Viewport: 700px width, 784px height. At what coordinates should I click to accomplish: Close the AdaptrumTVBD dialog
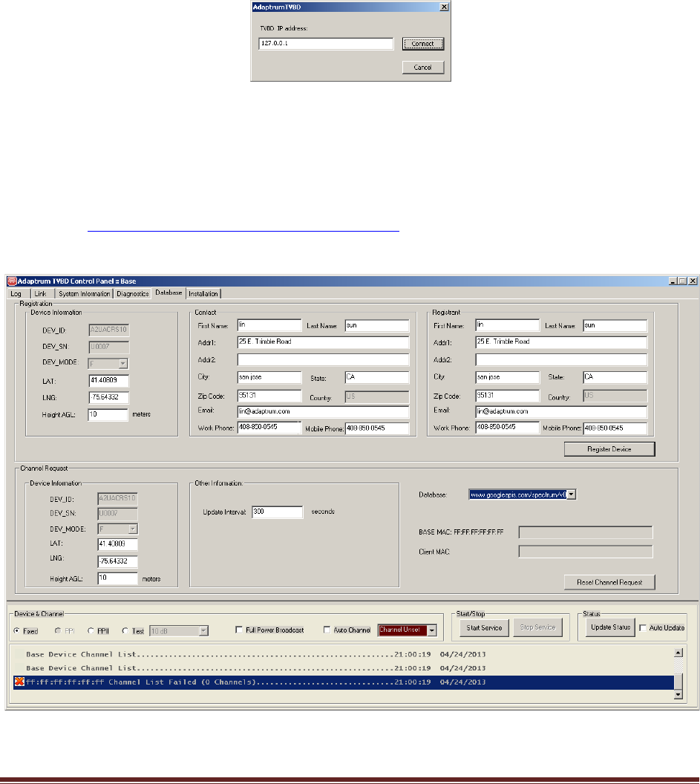(x=444, y=7)
